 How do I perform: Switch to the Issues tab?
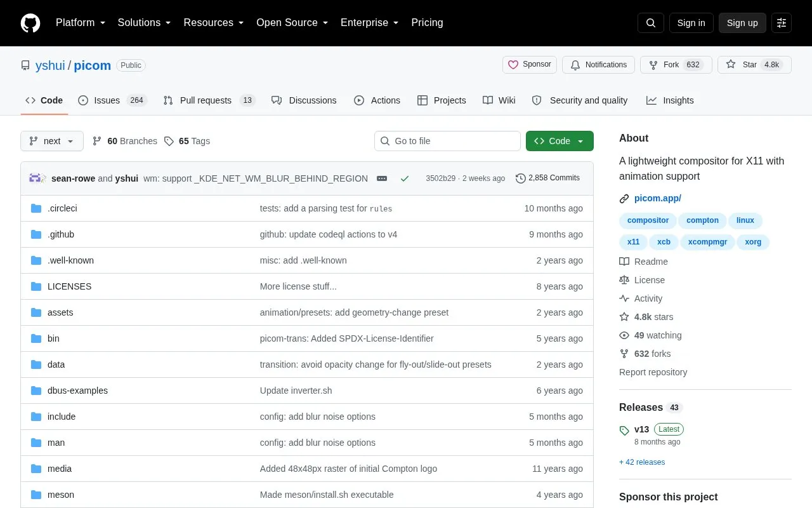tap(112, 100)
